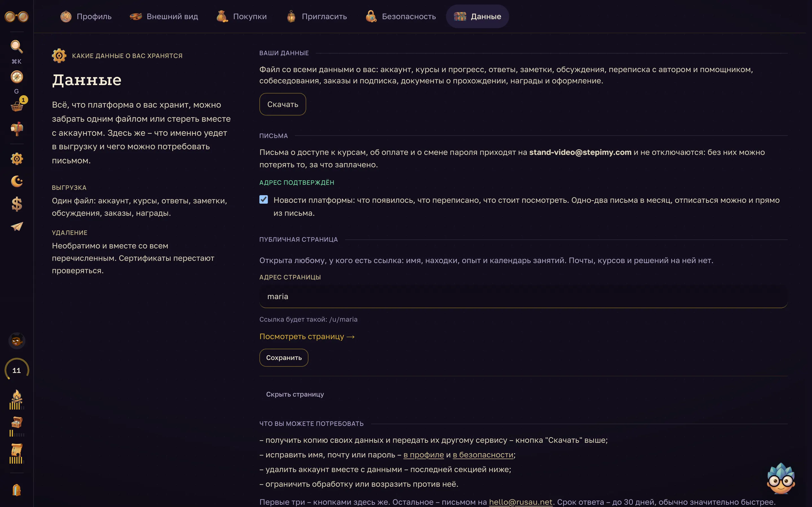This screenshot has height=507, width=812.
Task: Toggle the moon night theme icon
Action: (x=16, y=181)
